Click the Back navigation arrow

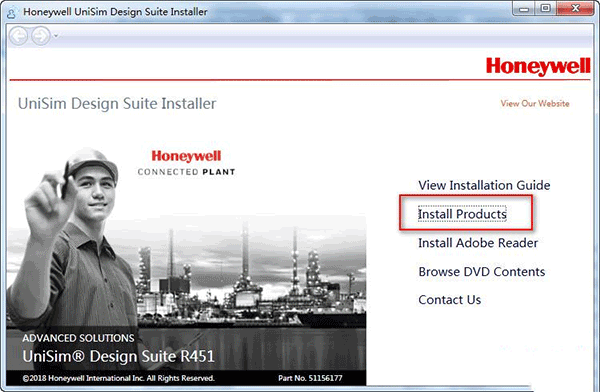coord(18,36)
